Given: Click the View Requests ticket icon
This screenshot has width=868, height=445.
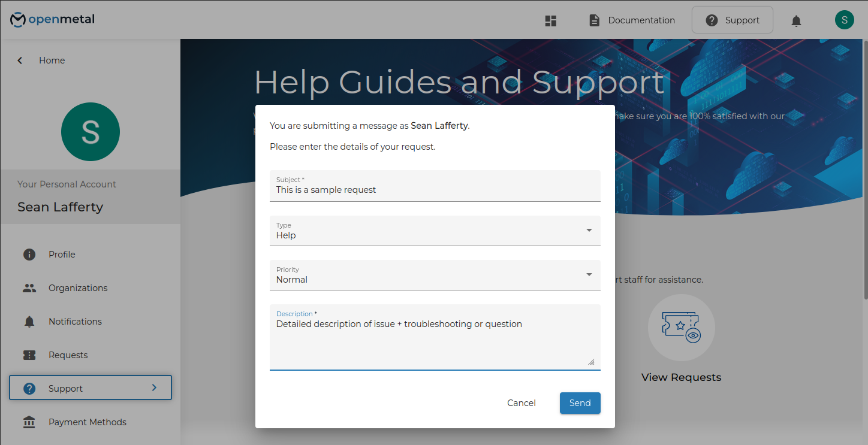Looking at the screenshot, I should pos(681,328).
